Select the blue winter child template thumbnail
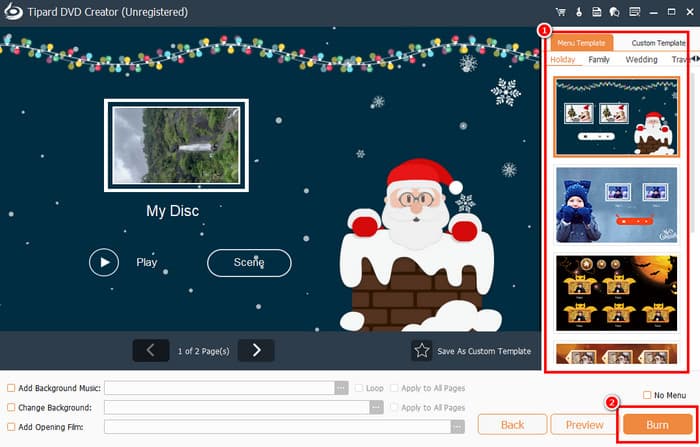This screenshot has width=700, height=447. point(616,205)
